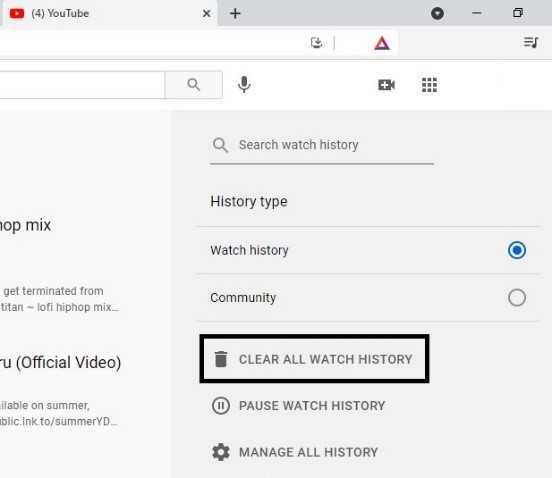Open the video titled 'hop mix'
The height and width of the screenshot is (478, 552).
(x=25, y=226)
